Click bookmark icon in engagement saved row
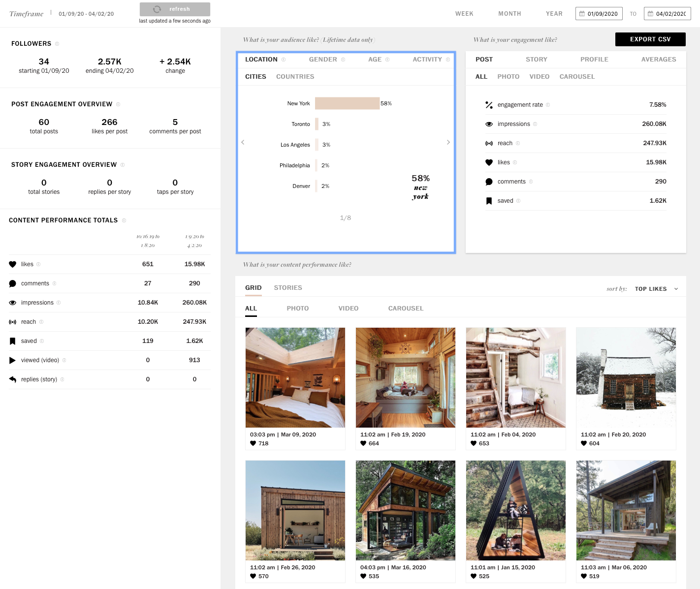Image resolution: width=700 pixels, height=589 pixels. coord(489,201)
